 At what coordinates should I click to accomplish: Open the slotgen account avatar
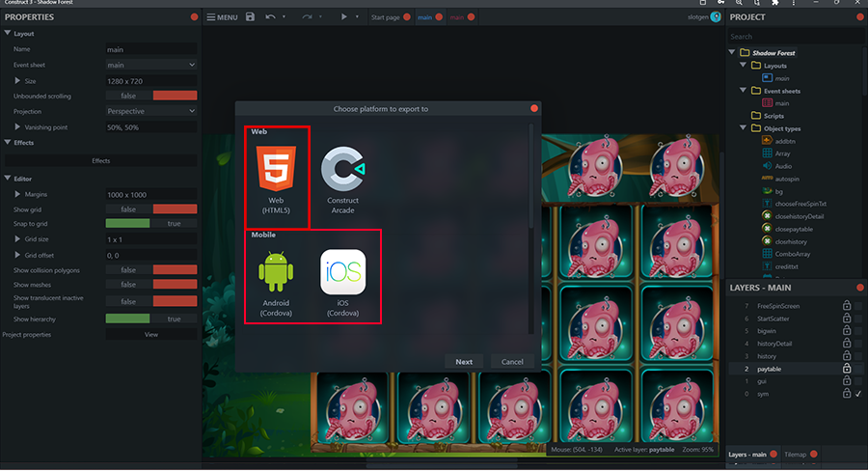tap(716, 17)
